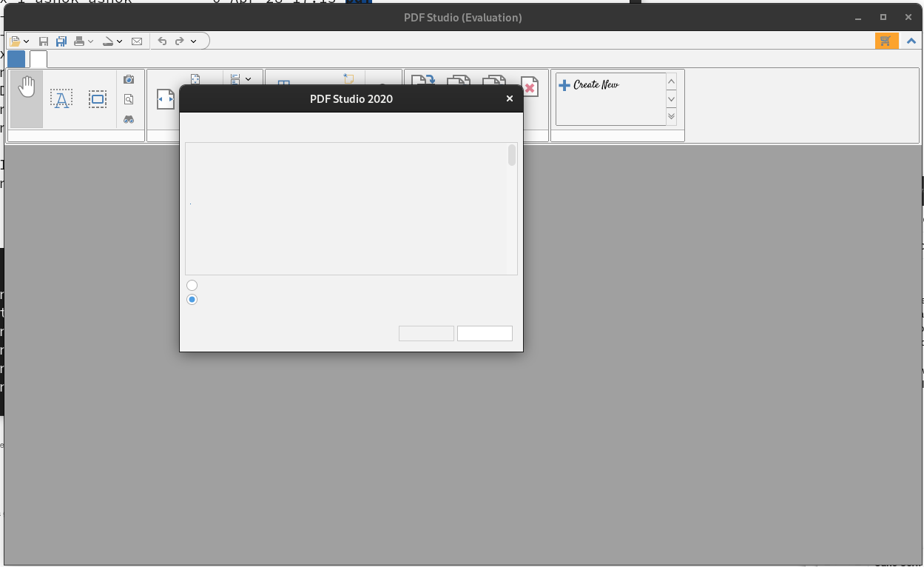Click the up arrow beside Create New list

click(671, 81)
